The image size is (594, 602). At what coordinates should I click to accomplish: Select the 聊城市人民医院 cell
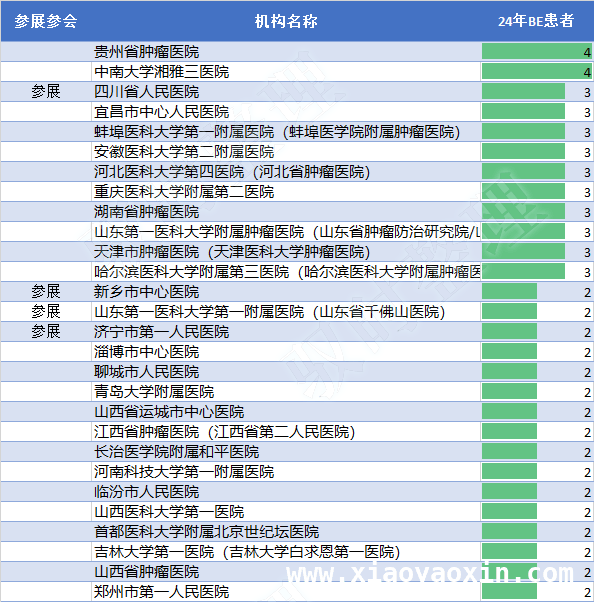[x=286, y=371]
